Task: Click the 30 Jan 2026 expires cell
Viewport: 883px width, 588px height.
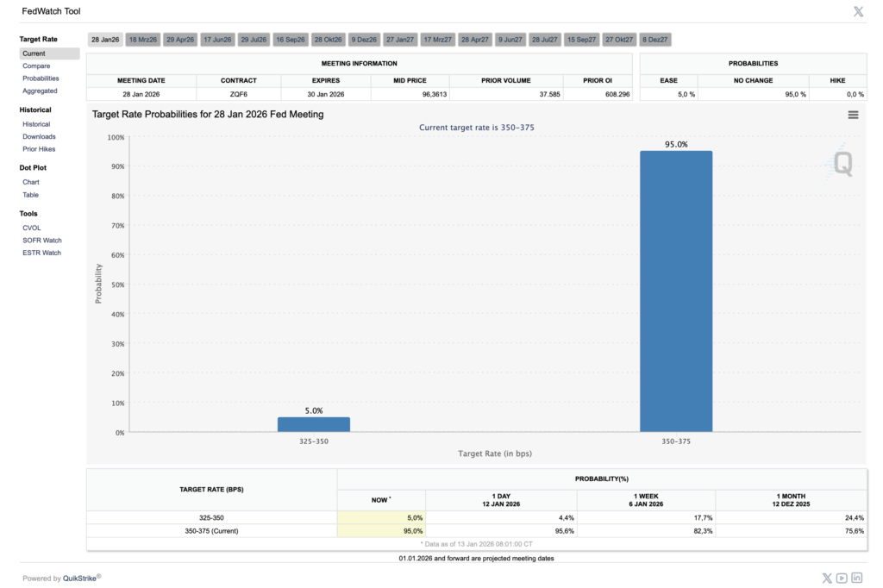Action: pyautogui.click(x=325, y=94)
